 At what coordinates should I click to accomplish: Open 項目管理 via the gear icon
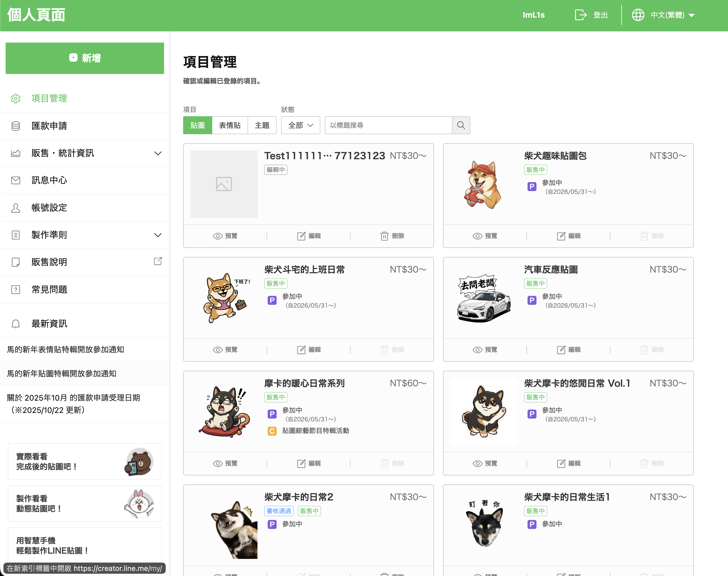(15, 98)
